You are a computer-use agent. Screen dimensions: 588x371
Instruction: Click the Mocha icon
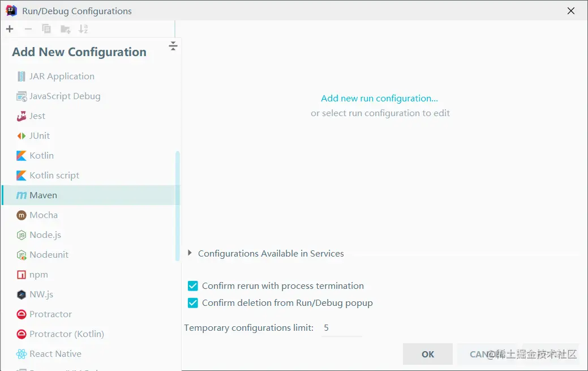click(x=22, y=215)
